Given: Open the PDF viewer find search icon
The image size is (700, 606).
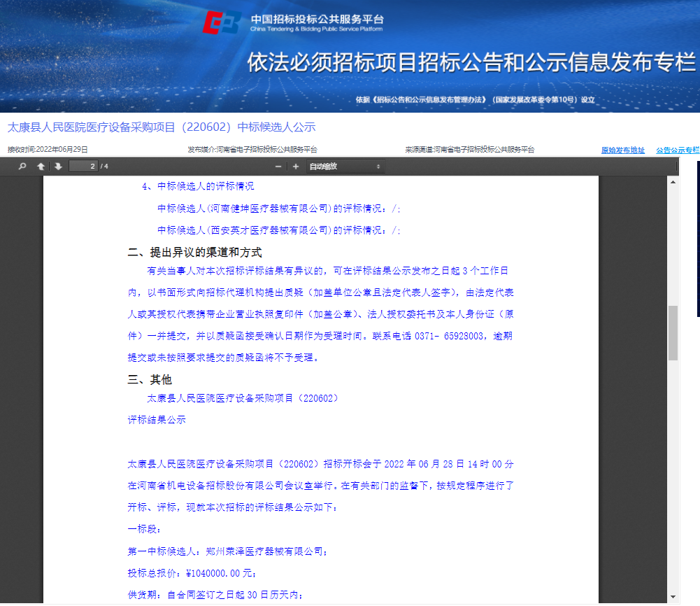Looking at the screenshot, I should [22, 167].
